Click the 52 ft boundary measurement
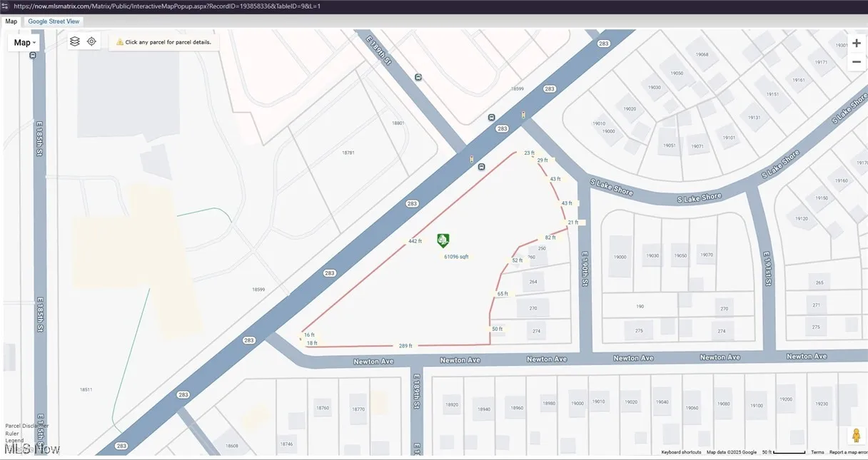868x460 pixels. (518, 260)
